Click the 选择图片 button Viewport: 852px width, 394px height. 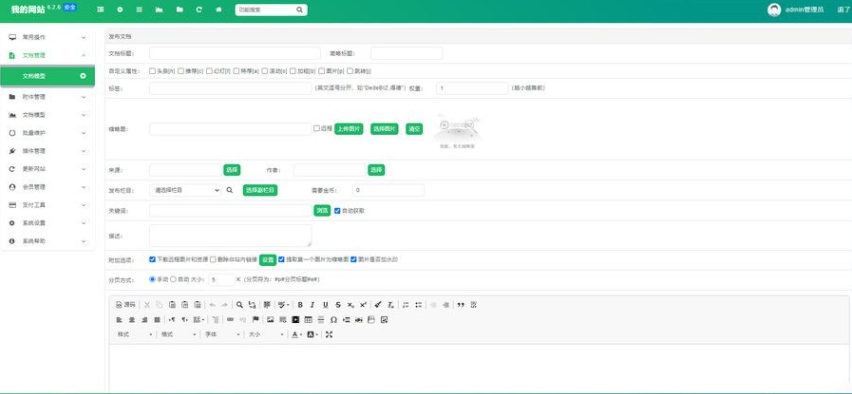pyautogui.click(x=384, y=129)
